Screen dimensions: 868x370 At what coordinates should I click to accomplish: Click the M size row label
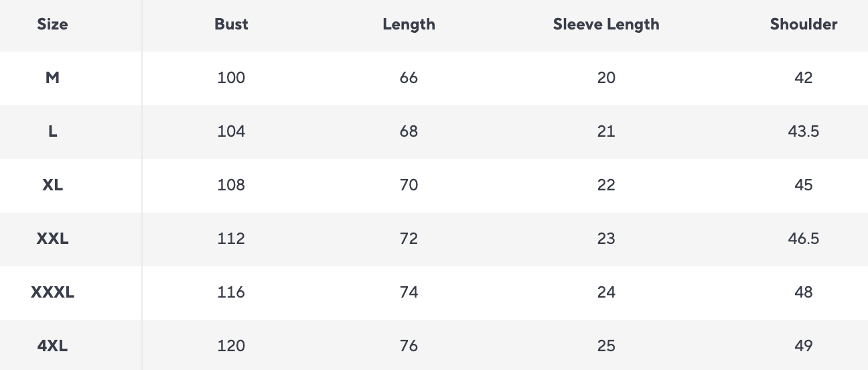(x=52, y=78)
